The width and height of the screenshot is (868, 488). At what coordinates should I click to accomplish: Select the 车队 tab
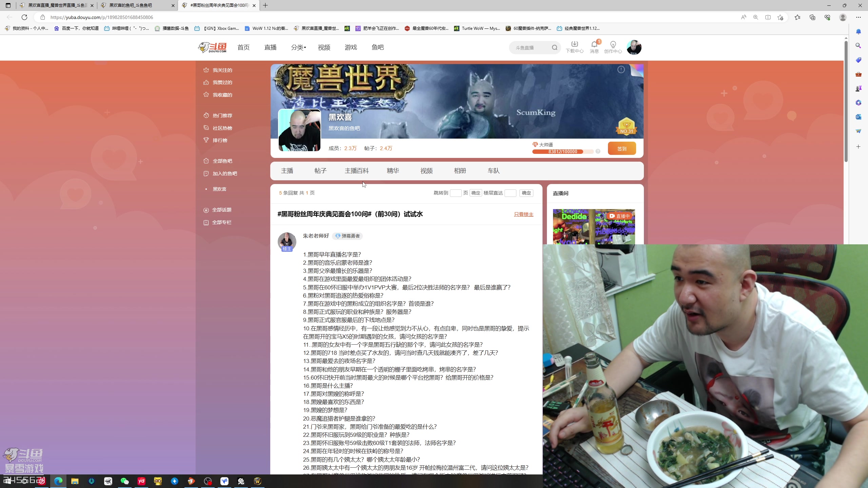click(494, 171)
